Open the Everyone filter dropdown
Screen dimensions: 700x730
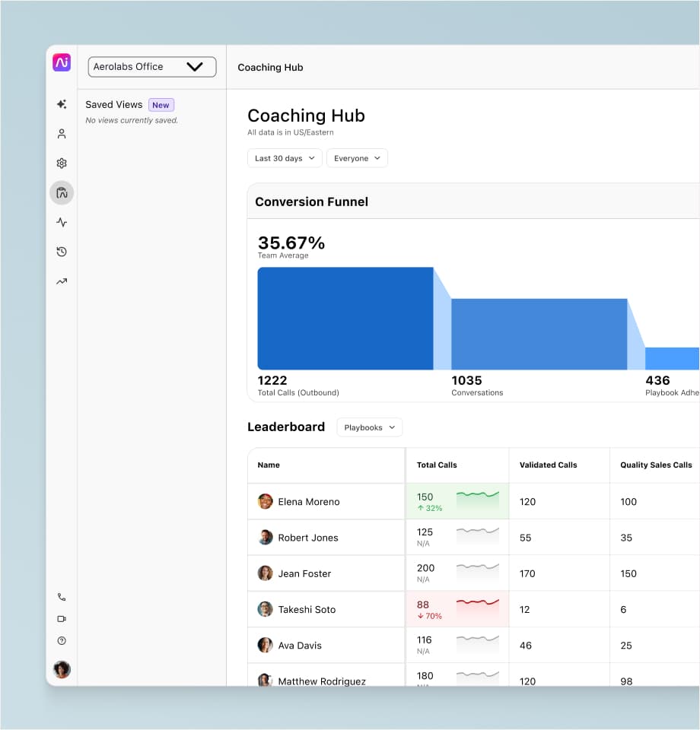(357, 158)
